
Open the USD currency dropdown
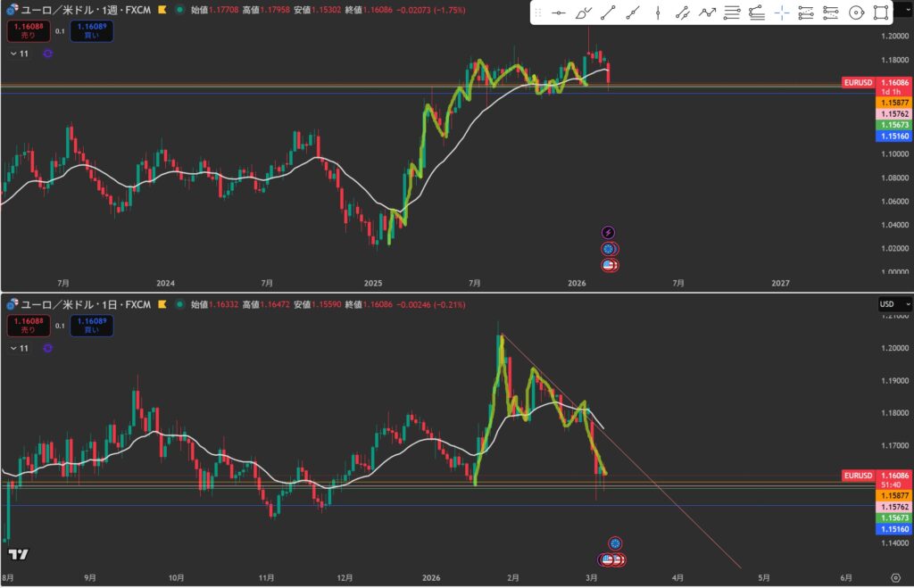886,304
